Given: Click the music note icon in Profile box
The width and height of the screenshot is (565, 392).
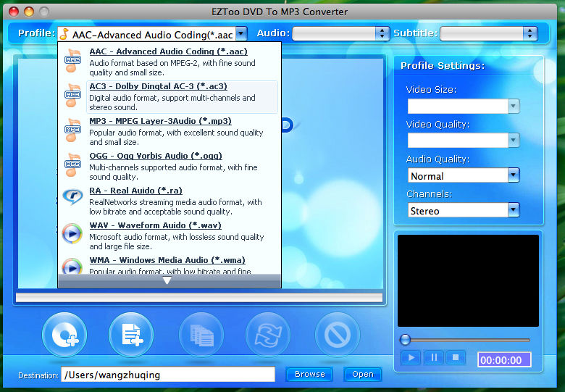Looking at the screenshot, I should coord(64,34).
